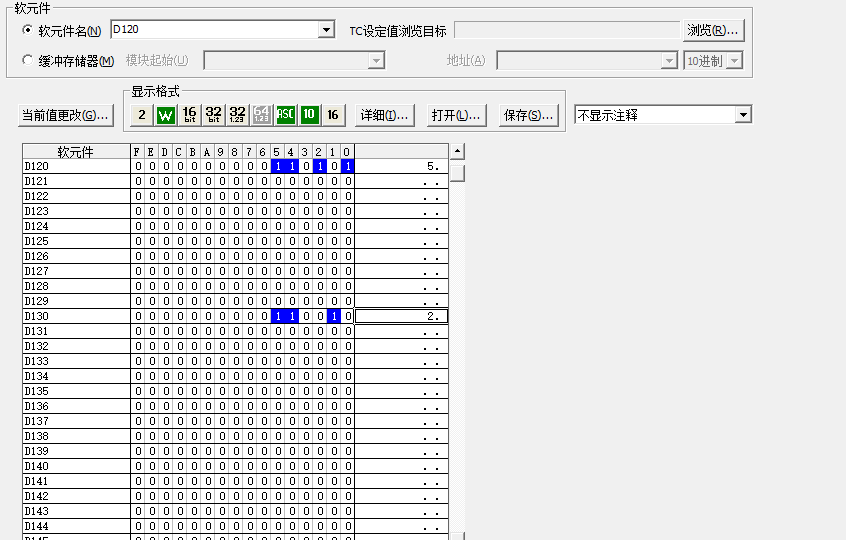Viewport: 846px width, 540px height.
Task: Click the device name field containing D120
Action: pyautogui.click(x=214, y=31)
